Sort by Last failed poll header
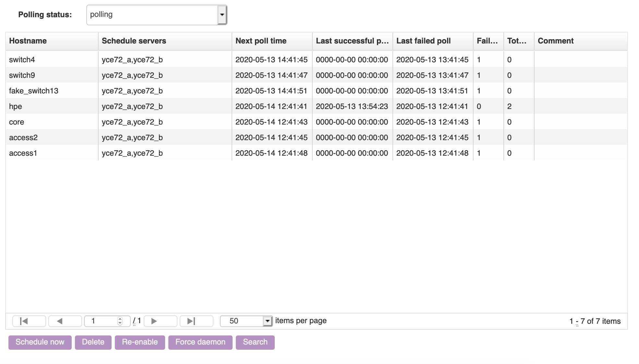The width and height of the screenshot is (639, 364). click(432, 41)
